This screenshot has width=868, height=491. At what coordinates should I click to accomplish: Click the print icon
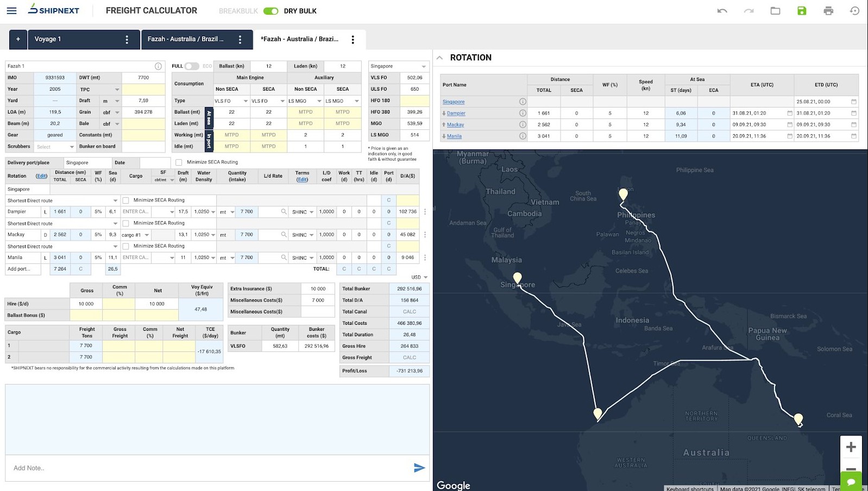[x=828, y=11]
